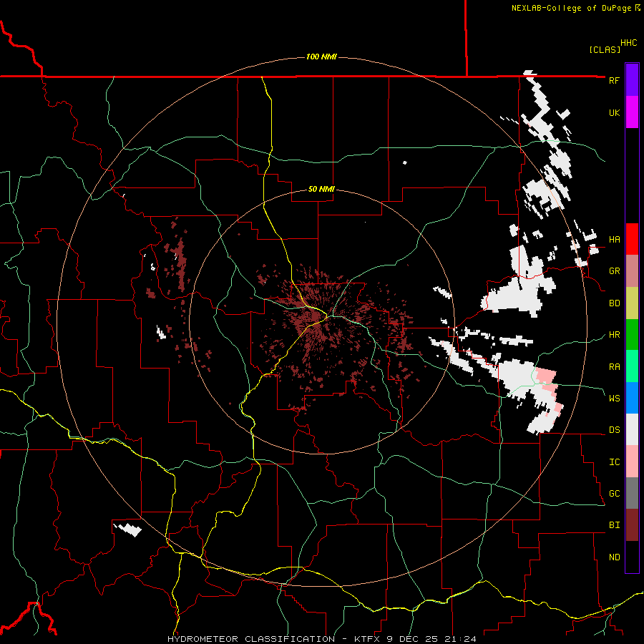Click the RF purple legend swatch
This screenshot has height=644, width=644.
tap(632, 80)
